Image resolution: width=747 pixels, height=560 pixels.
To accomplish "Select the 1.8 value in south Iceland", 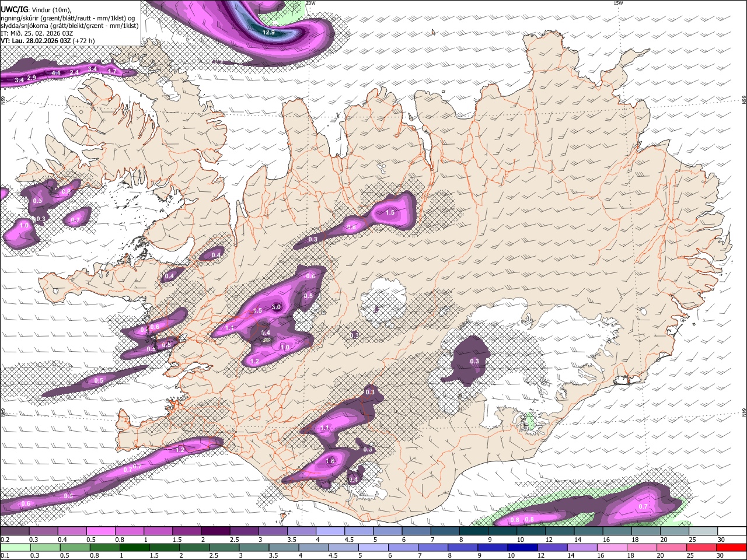I will point(330,461).
